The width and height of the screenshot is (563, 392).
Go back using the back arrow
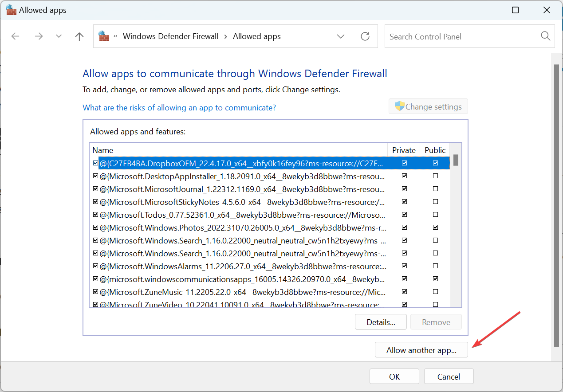click(x=16, y=36)
